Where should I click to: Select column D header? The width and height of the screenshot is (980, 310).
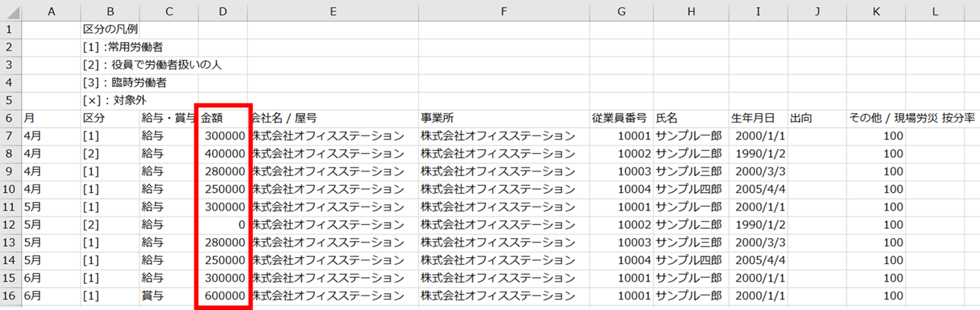[224, 11]
